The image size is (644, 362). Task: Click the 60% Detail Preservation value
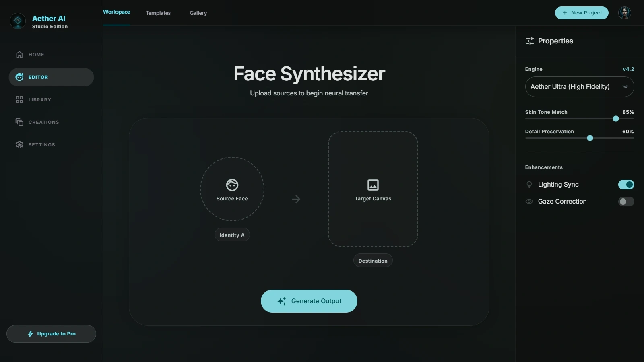628,132
